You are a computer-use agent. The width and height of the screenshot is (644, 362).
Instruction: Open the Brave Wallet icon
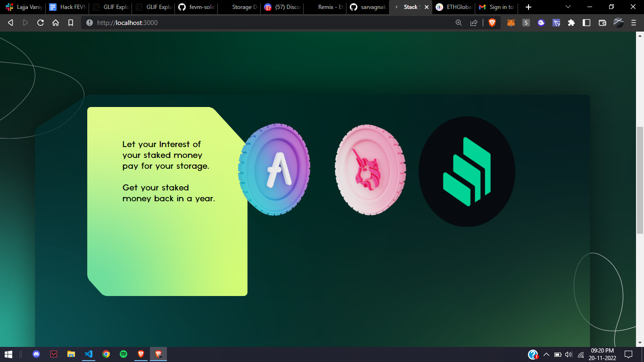(x=602, y=23)
